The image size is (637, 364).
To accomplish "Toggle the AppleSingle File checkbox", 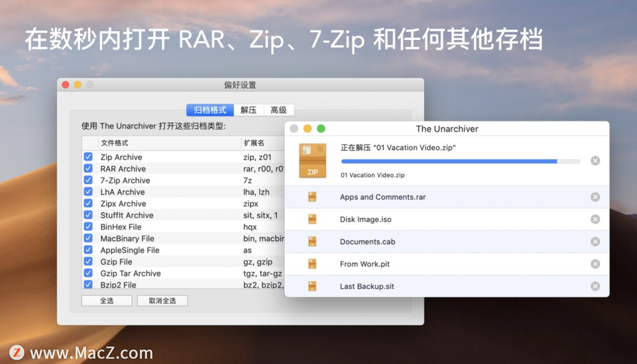I will pos(88,250).
